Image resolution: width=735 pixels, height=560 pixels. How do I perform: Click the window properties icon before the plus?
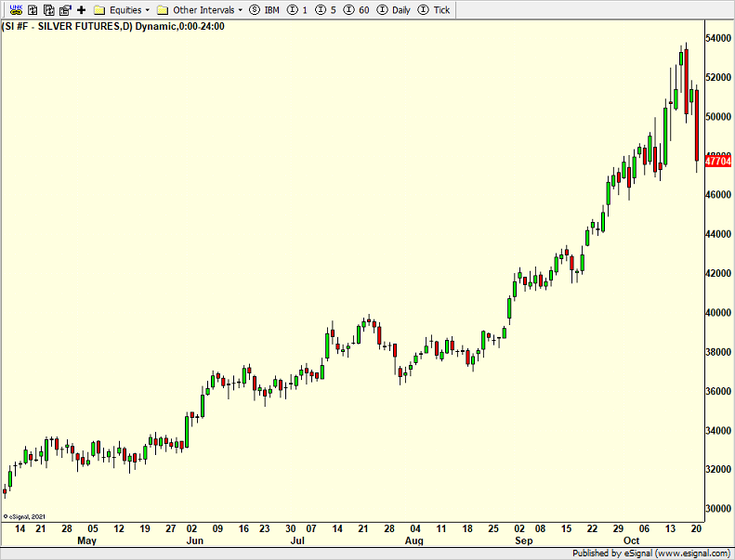pos(64,9)
